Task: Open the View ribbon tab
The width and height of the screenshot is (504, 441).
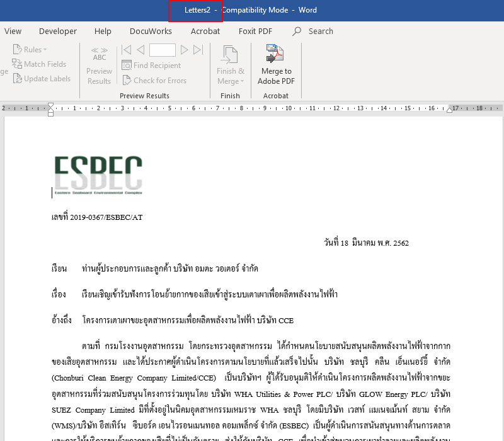Action: (x=13, y=31)
